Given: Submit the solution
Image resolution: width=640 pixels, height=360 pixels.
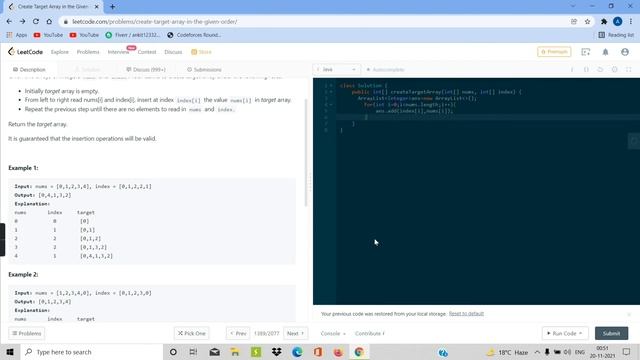Looking at the screenshot, I should click(611, 333).
